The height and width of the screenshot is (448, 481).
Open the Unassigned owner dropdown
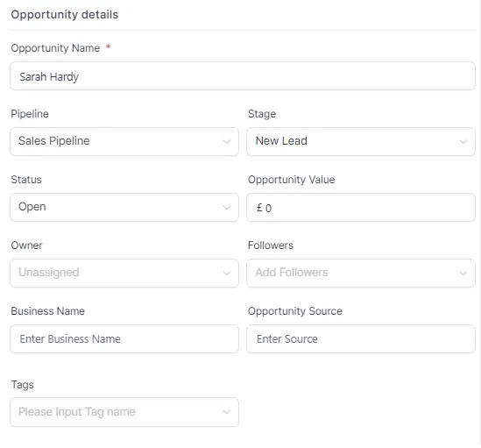tap(124, 273)
